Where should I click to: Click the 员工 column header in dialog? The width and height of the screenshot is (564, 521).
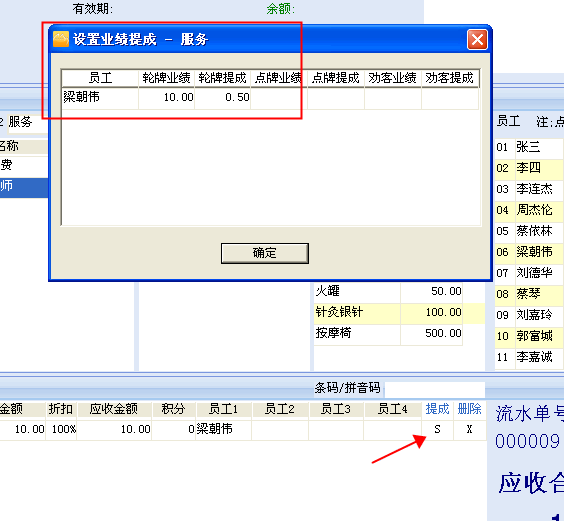click(x=100, y=78)
